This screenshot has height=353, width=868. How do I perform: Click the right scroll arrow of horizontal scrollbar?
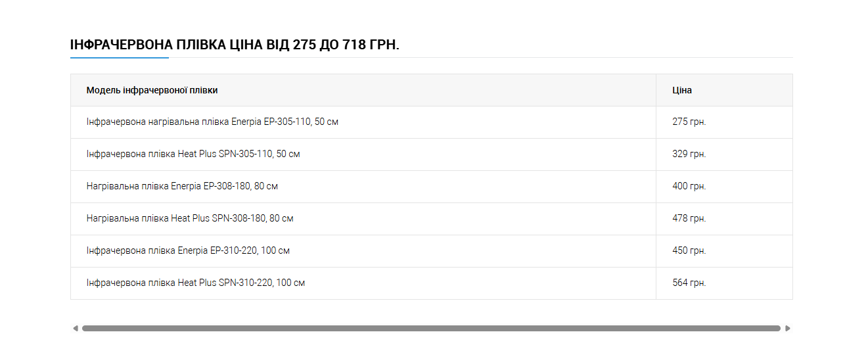788,328
